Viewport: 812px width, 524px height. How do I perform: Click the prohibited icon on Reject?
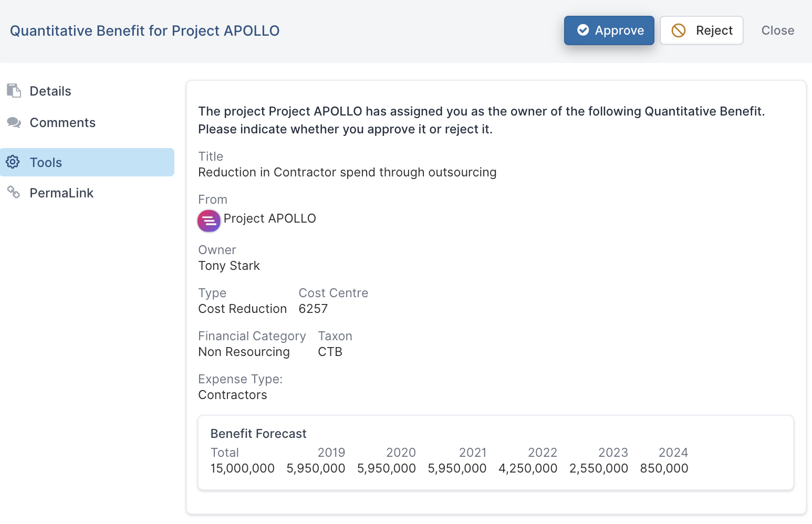[x=679, y=30]
